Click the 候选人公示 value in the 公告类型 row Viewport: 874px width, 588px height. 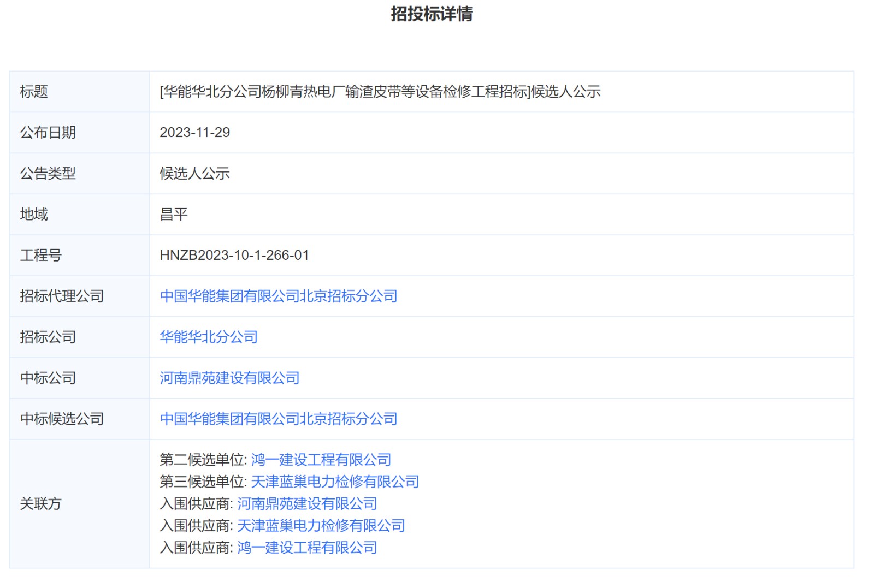194,174
